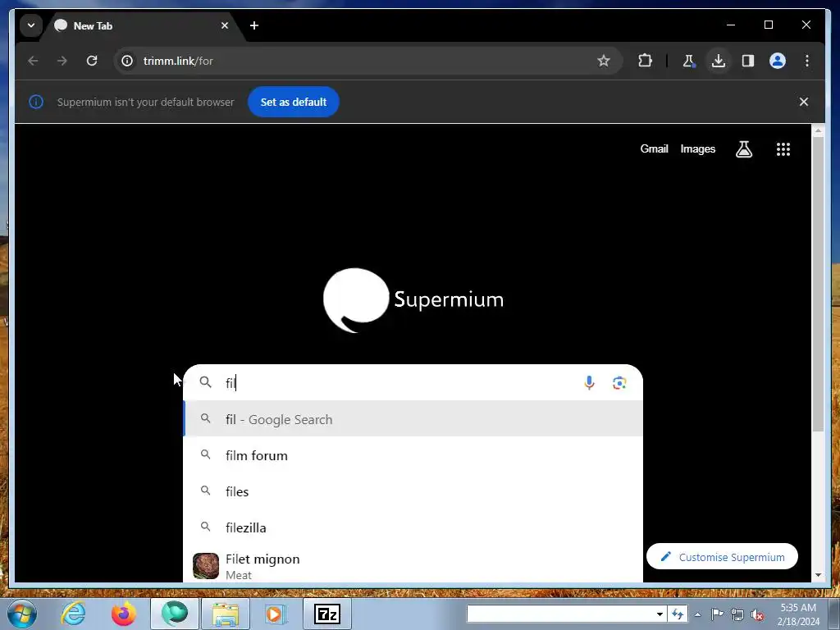Open the Gmail link
Viewport: 840px width, 630px height.
point(654,149)
